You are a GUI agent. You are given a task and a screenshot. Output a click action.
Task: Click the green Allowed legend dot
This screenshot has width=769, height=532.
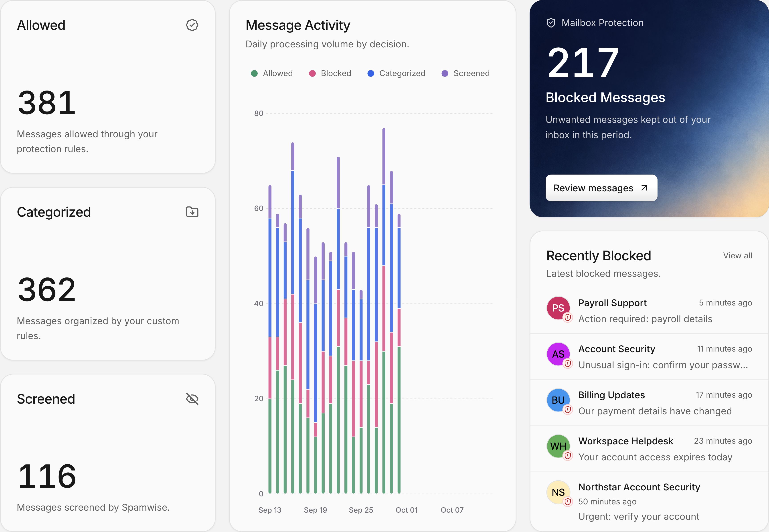[254, 73]
